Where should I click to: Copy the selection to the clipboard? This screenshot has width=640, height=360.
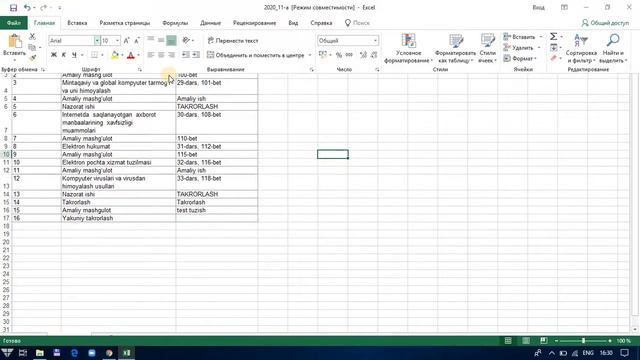[x=32, y=47]
